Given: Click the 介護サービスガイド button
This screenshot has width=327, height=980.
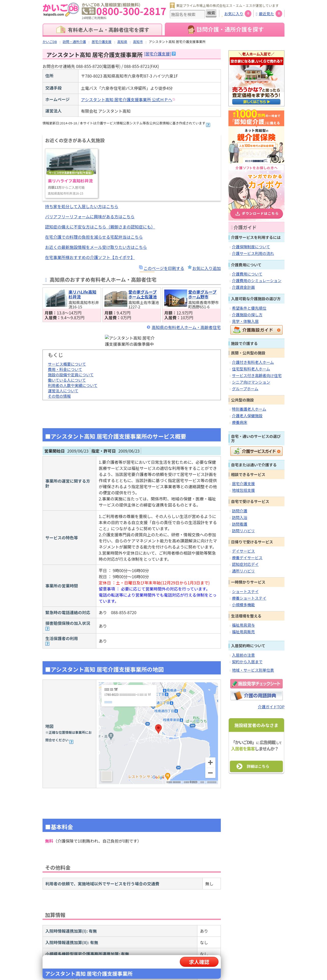Looking at the screenshot, I should pyautogui.click(x=256, y=451).
